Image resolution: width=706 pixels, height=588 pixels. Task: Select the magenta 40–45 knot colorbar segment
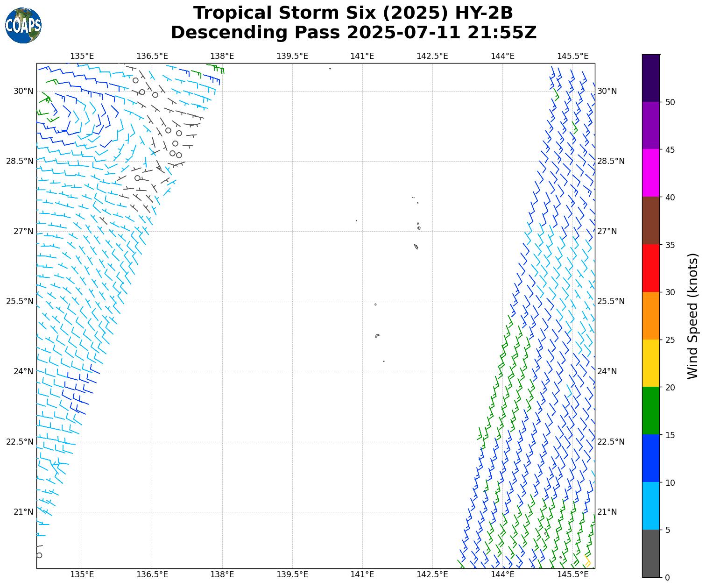click(x=651, y=173)
